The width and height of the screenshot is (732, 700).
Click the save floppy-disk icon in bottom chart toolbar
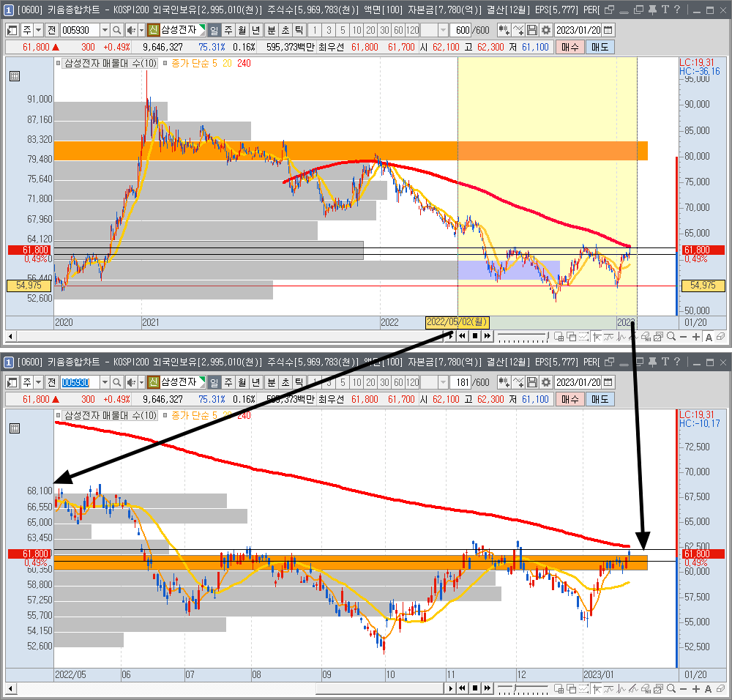(x=532, y=382)
